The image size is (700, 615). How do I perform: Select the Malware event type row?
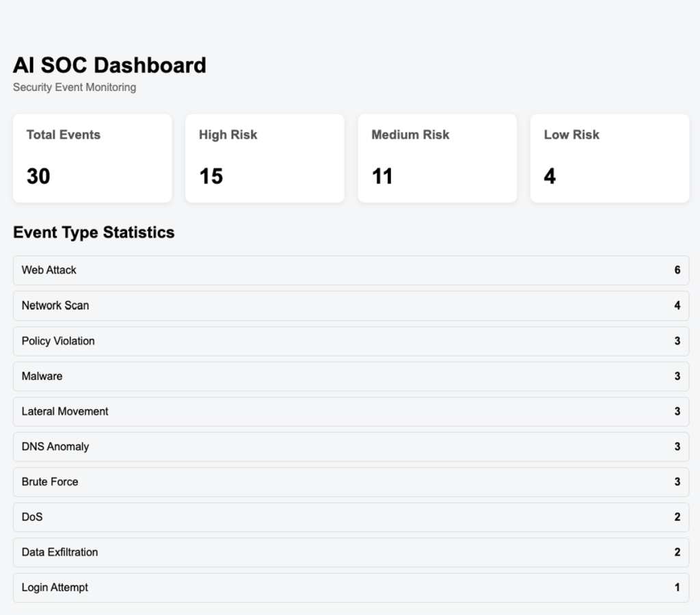point(351,376)
